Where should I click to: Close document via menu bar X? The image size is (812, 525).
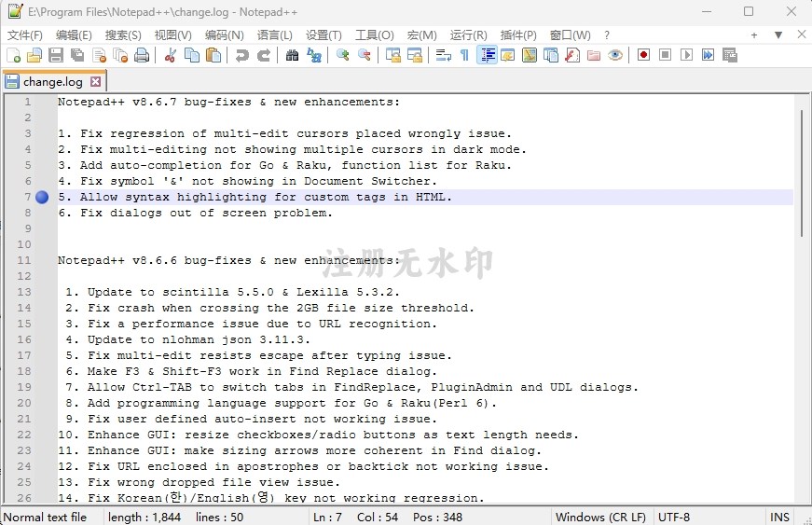(x=802, y=35)
